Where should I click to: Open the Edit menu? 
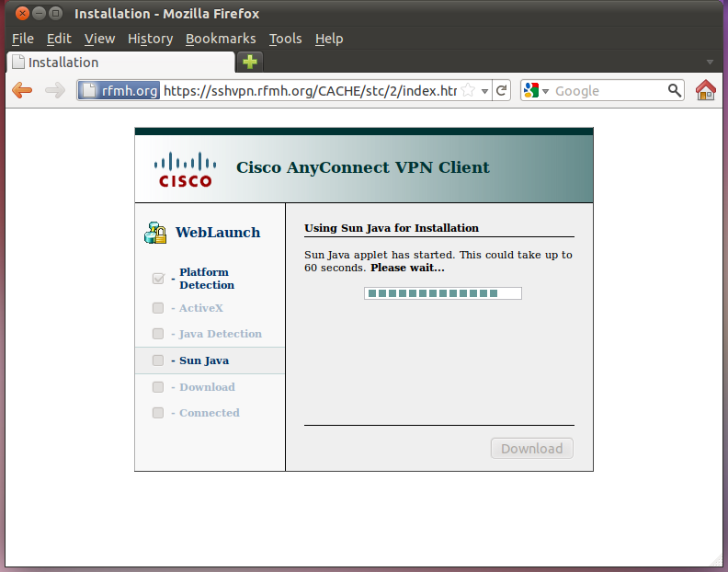pos(59,39)
